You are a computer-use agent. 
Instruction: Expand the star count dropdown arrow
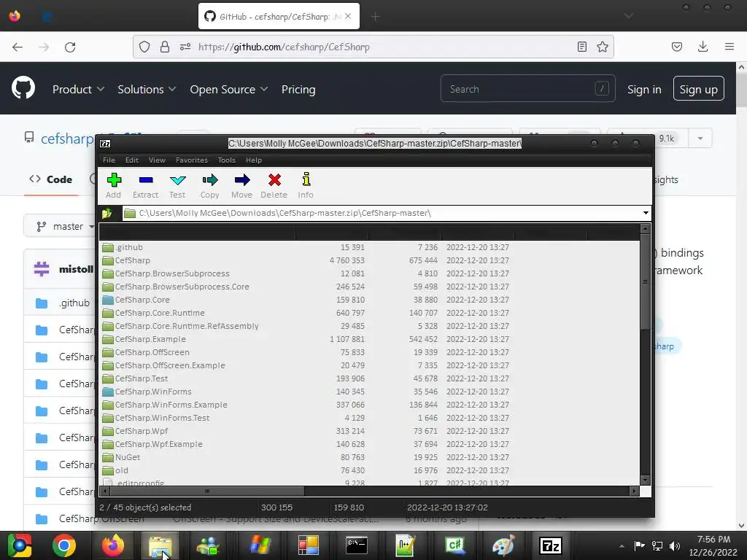tap(700, 138)
